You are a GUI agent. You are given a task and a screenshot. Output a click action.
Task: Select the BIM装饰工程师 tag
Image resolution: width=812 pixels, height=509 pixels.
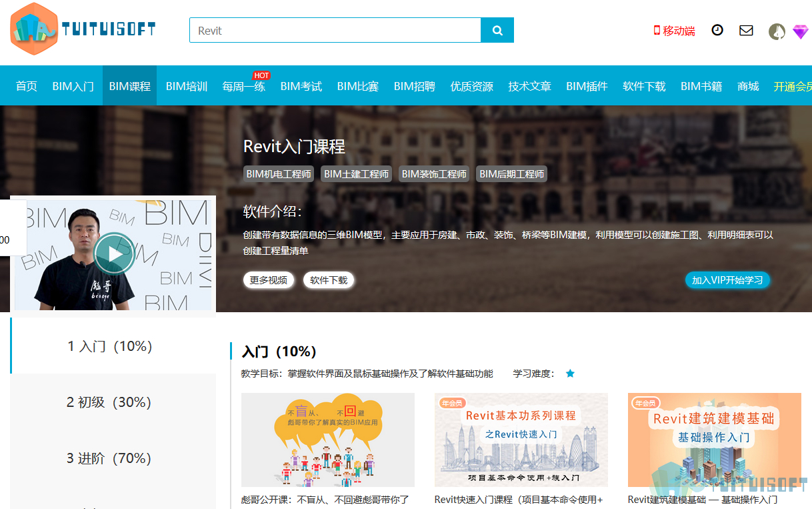[434, 174]
